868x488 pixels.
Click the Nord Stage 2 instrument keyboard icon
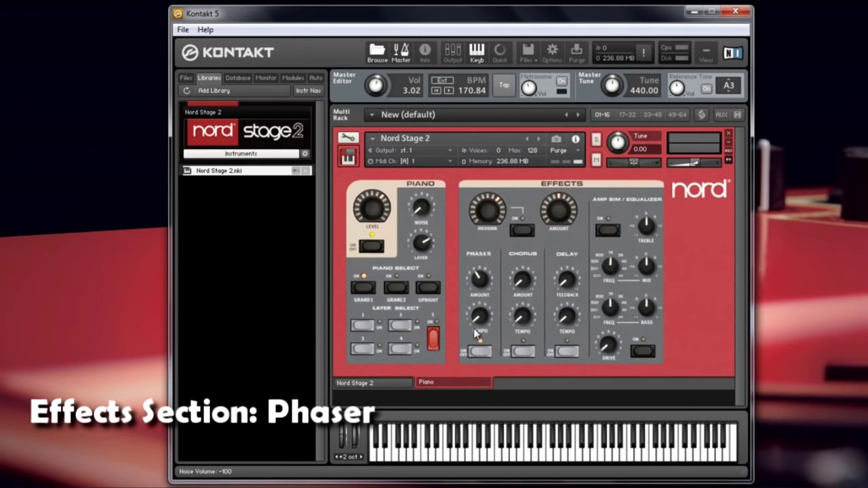348,157
